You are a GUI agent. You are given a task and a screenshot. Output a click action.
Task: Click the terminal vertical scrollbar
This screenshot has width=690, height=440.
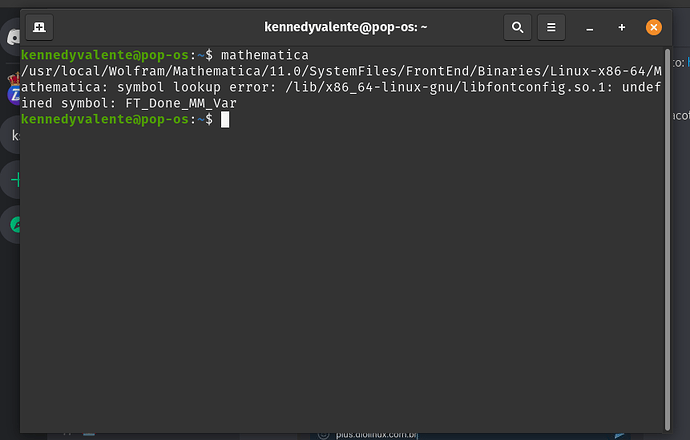pos(667,240)
